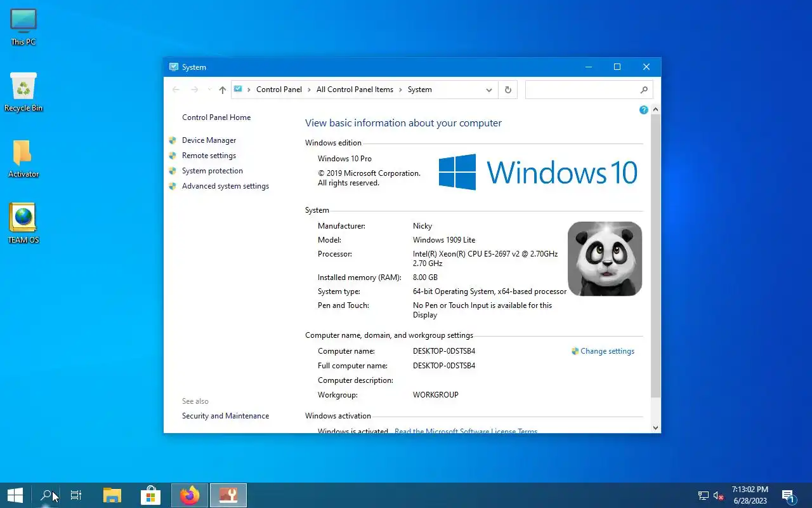Open the Windows Start menu

pyautogui.click(x=15, y=495)
